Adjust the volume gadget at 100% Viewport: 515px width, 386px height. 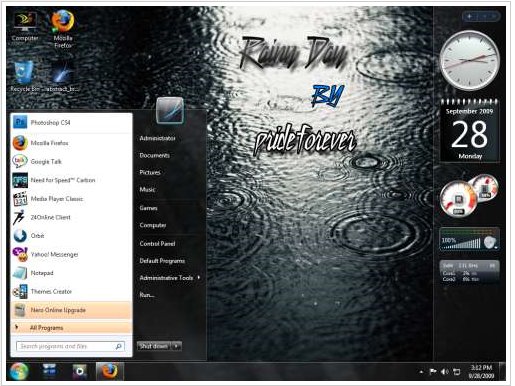(469, 239)
